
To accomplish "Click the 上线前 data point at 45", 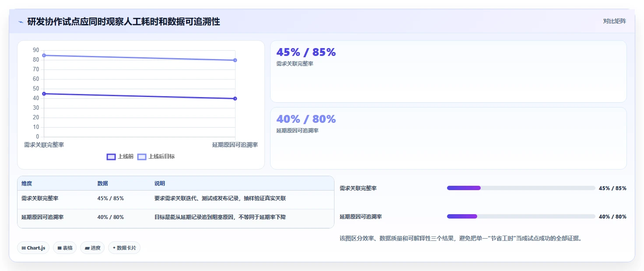I will pyautogui.click(x=44, y=94).
